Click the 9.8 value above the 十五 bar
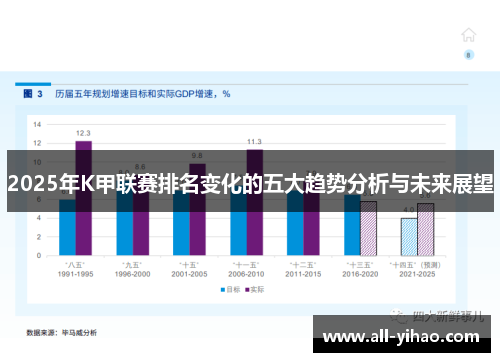 pyautogui.click(x=197, y=156)
